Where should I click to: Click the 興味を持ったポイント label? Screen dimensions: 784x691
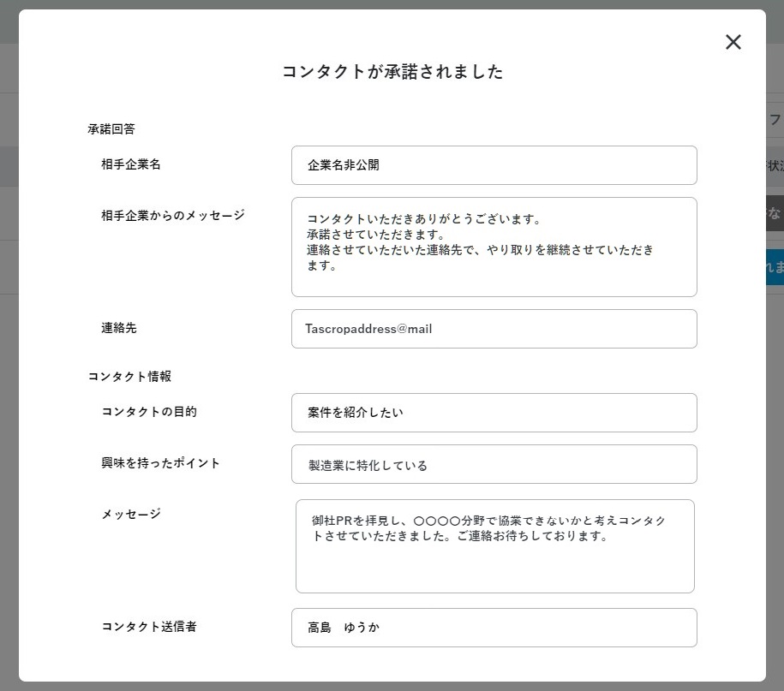160,463
